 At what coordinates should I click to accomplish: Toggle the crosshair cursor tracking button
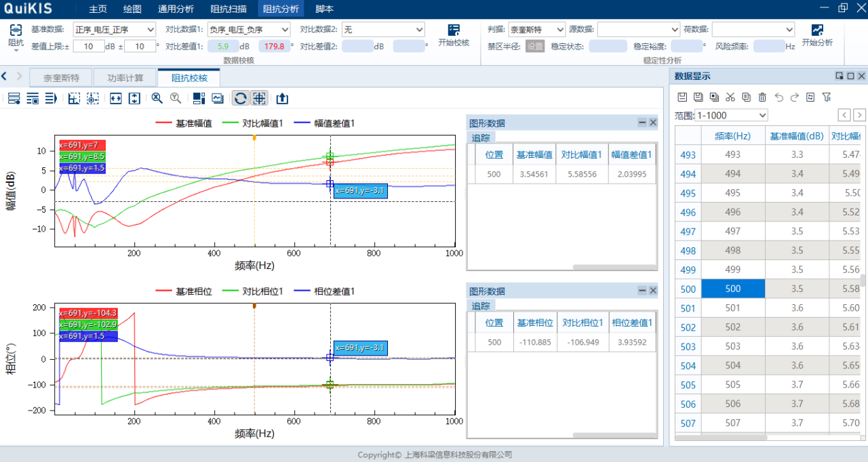click(x=259, y=98)
